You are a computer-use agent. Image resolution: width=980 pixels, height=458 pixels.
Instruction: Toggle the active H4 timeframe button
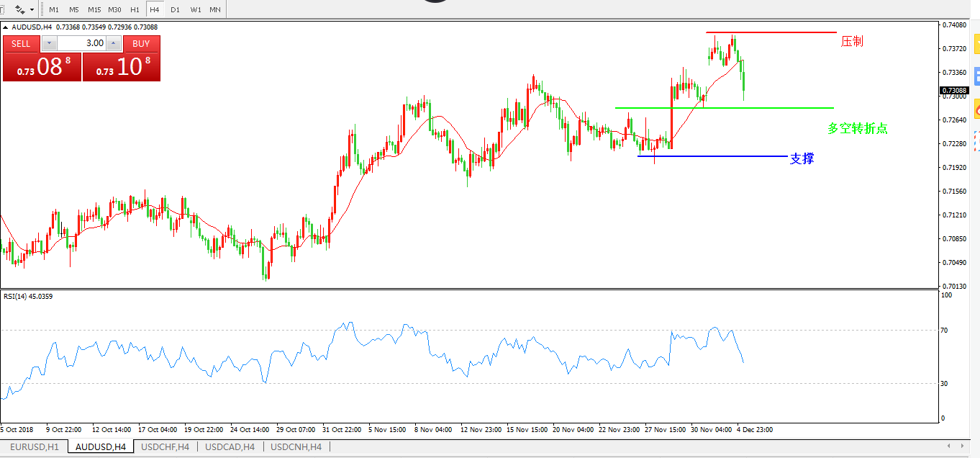click(x=155, y=10)
